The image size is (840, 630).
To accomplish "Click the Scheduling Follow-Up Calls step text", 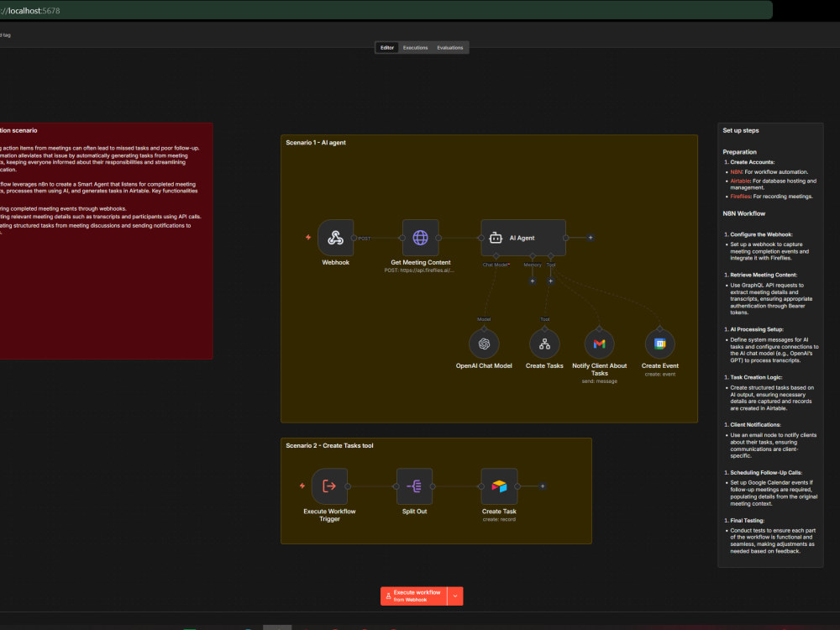I will 765,472.
